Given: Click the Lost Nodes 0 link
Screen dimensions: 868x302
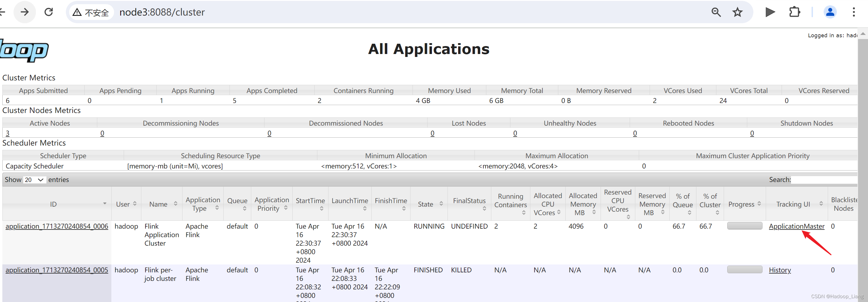Looking at the screenshot, I should [x=433, y=133].
